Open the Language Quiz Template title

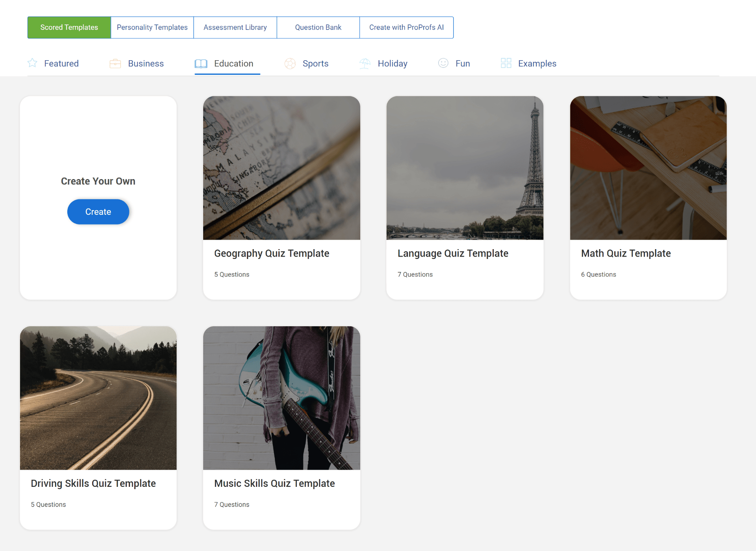tap(453, 253)
